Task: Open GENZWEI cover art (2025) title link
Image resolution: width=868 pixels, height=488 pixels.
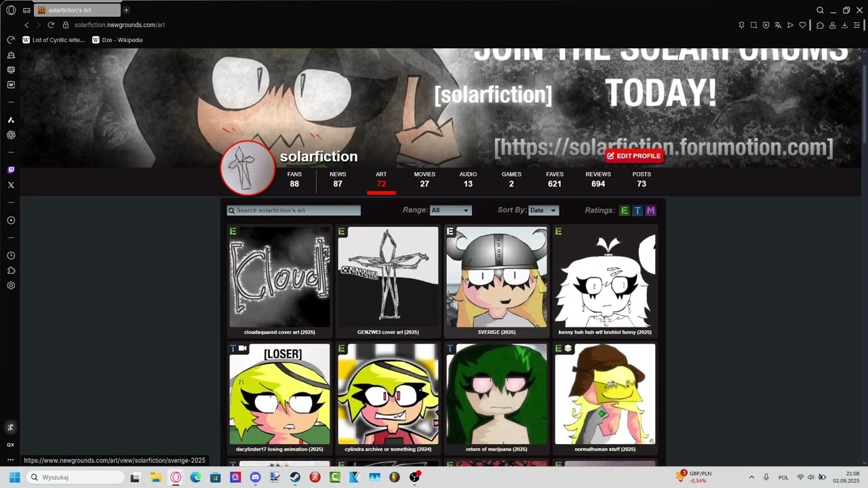Action: click(388, 332)
